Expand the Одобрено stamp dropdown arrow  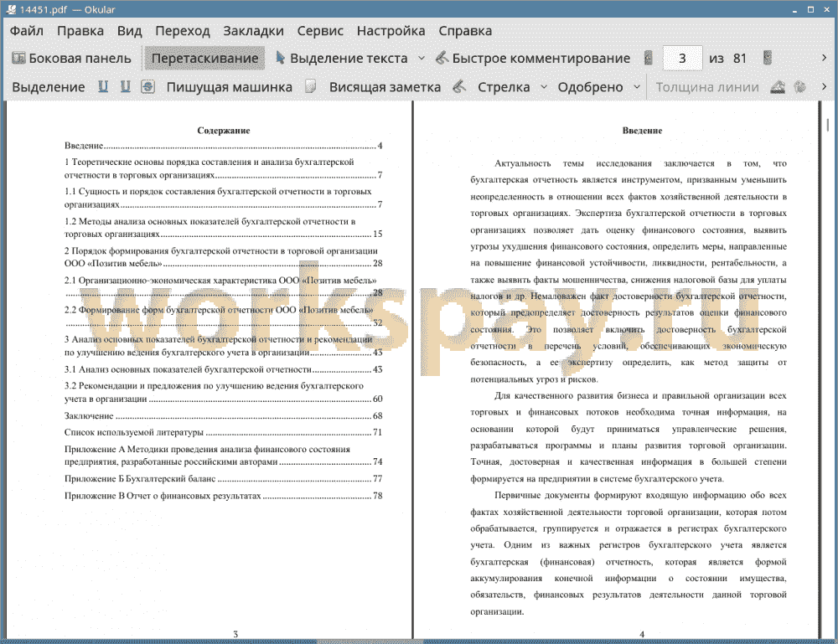pyautogui.click(x=637, y=87)
